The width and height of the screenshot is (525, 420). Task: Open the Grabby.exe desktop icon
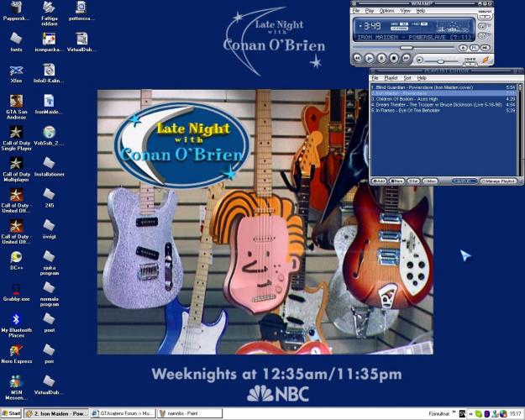(16, 291)
